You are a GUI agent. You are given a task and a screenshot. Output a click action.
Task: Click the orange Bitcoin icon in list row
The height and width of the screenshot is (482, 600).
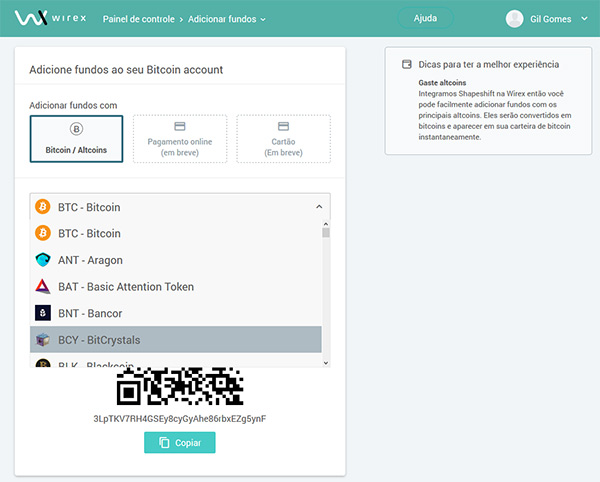point(43,233)
